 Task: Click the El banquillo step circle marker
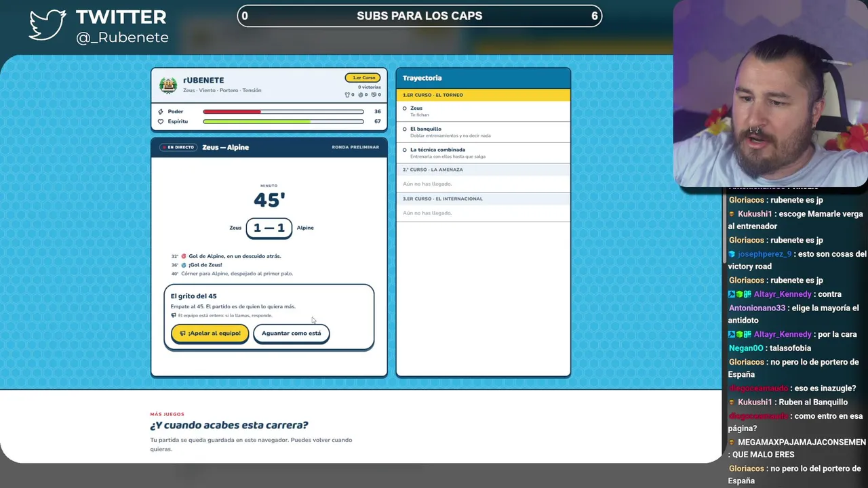(x=405, y=129)
